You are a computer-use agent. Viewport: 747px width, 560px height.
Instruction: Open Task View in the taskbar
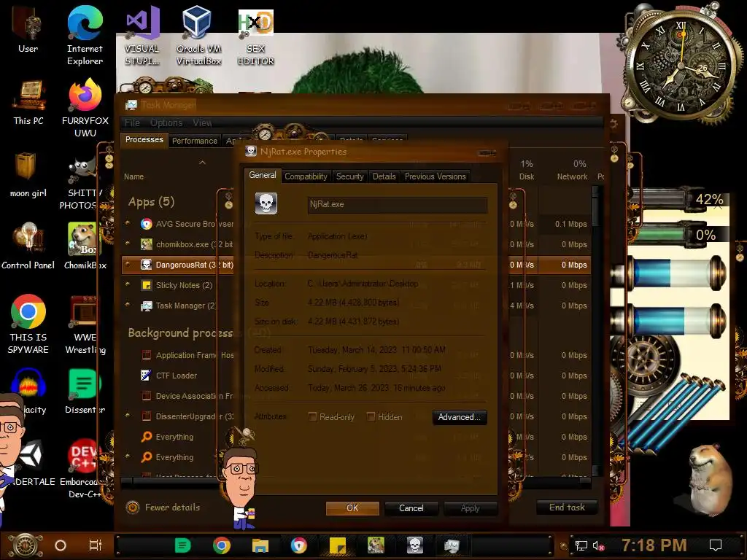[96, 545]
